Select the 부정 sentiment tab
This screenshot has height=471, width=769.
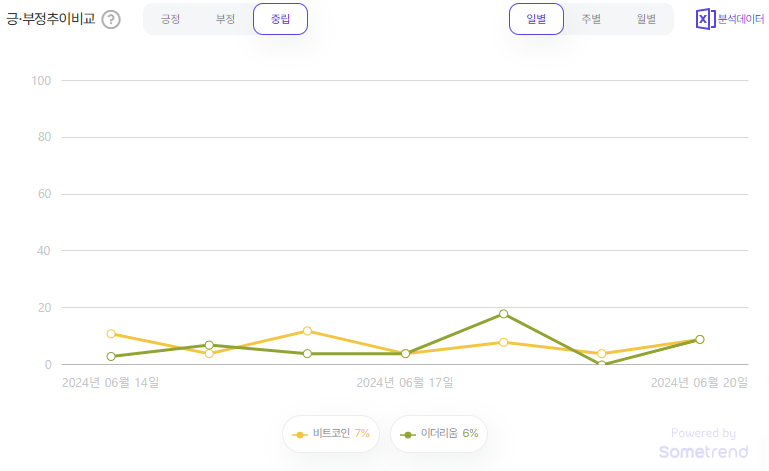click(x=225, y=19)
